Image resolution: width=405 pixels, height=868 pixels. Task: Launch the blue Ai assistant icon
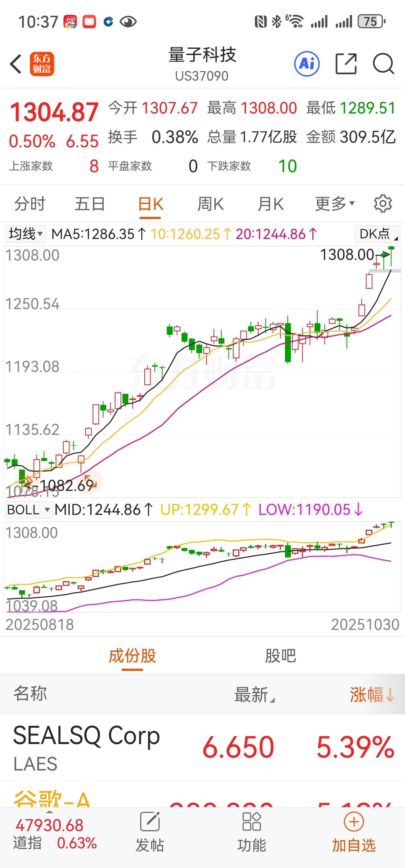coord(307,64)
